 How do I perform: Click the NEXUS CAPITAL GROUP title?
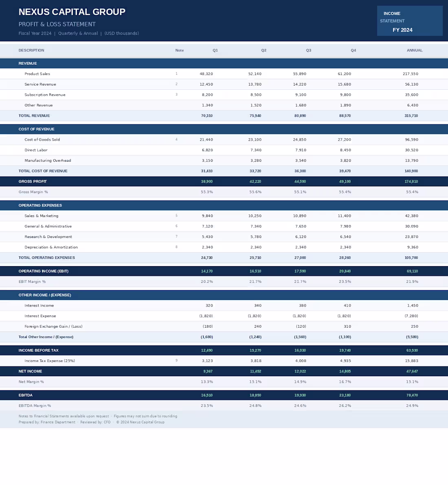[x=72, y=12]
